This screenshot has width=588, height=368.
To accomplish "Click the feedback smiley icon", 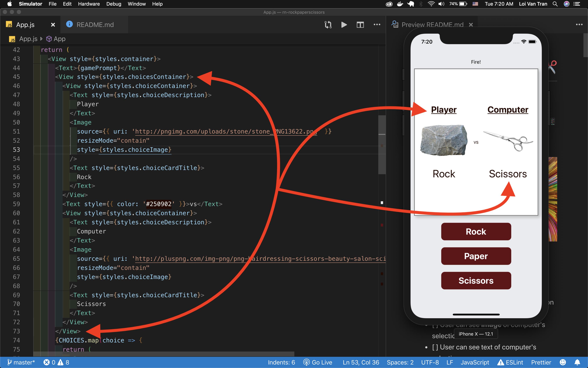I will (562, 362).
